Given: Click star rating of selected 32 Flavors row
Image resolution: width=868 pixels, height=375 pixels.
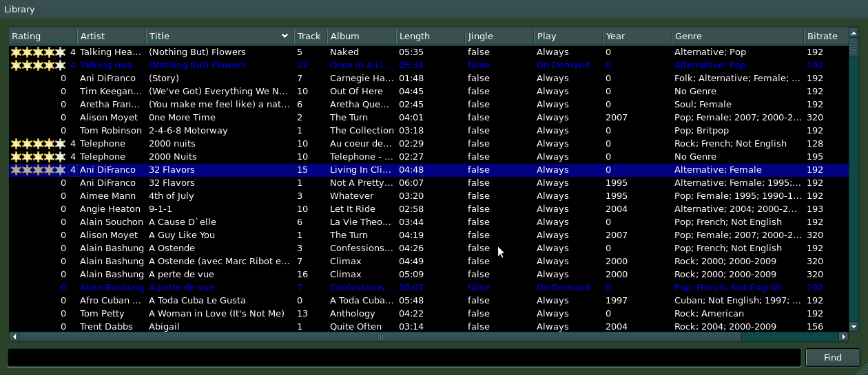Looking at the screenshot, I should [39, 170].
